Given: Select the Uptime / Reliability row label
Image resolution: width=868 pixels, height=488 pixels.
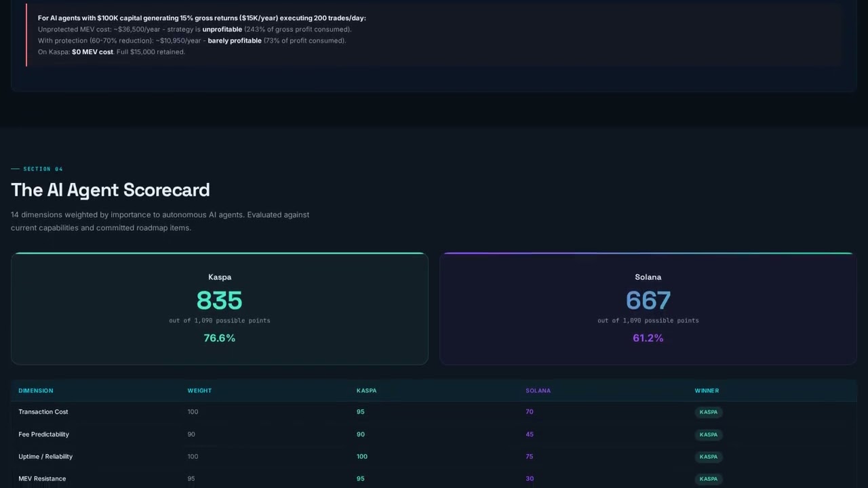Looking at the screenshot, I should coord(45,457).
